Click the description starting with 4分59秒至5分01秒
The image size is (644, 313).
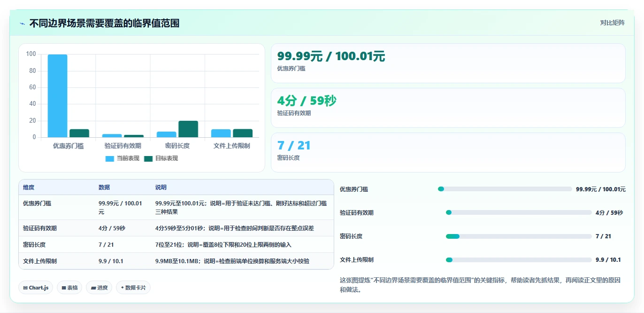point(235,228)
